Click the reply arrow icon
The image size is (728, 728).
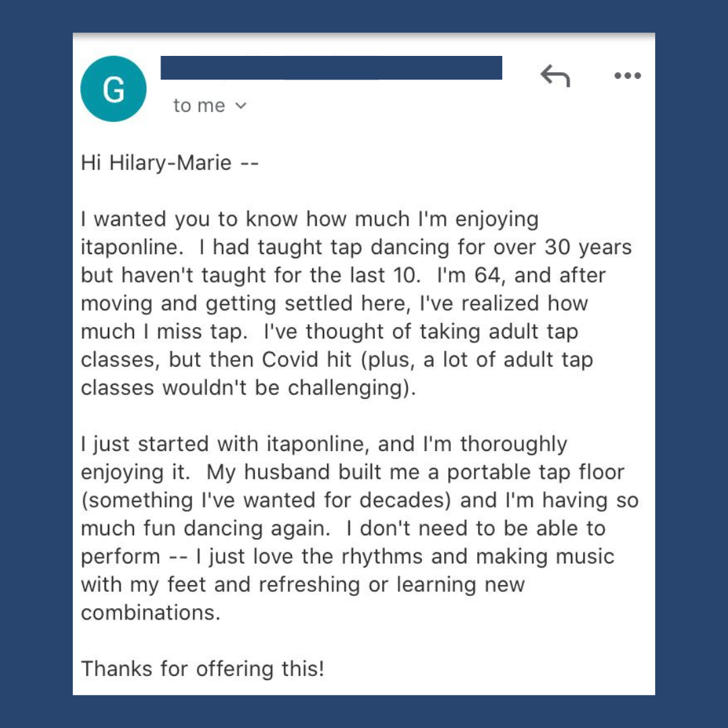(x=555, y=77)
